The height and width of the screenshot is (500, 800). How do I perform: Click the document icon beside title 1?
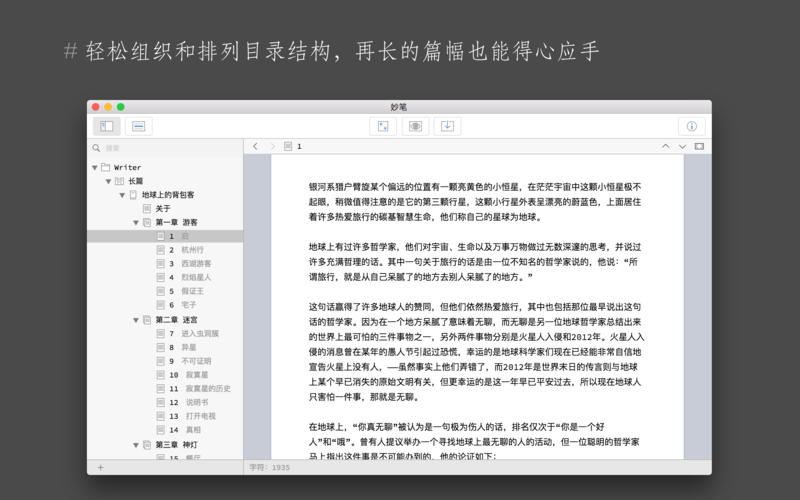[x=288, y=146]
